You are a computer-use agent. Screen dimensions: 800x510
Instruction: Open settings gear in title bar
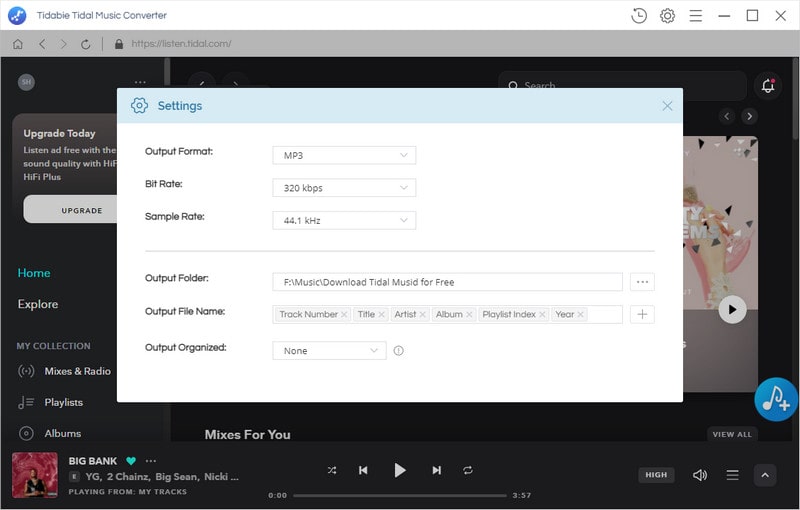[667, 16]
